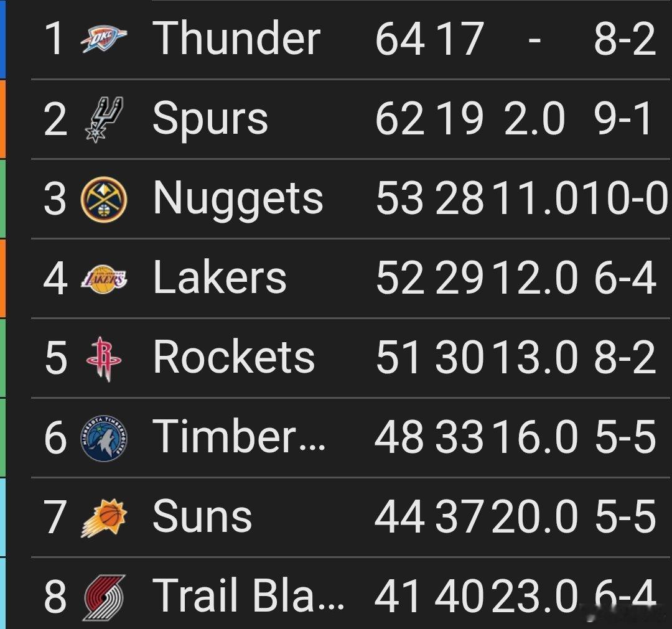
Task: Tap the truncated Timberwolves team name
Action: (x=239, y=437)
